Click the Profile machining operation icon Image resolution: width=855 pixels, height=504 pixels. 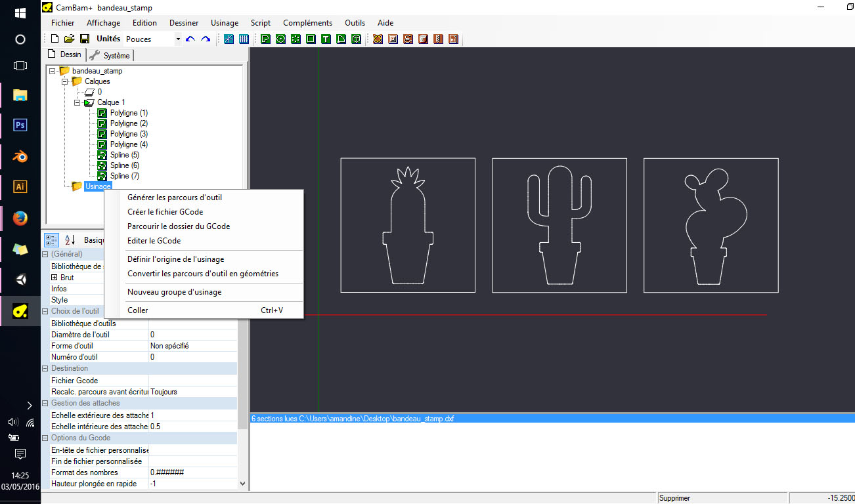click(x=378, y=39)
